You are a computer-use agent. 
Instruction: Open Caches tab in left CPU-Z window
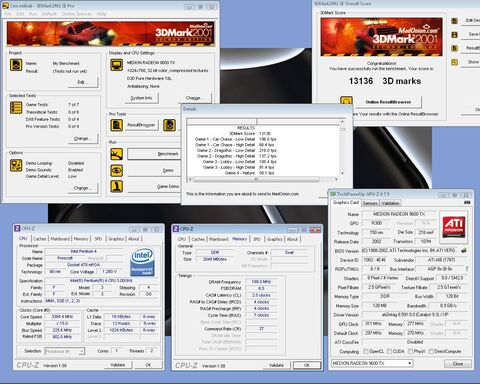tap(39, 239)
